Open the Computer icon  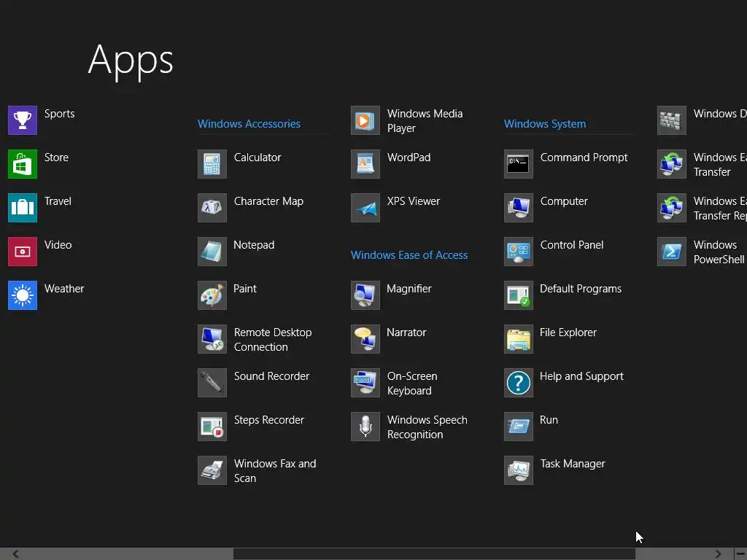pos(519,208)
